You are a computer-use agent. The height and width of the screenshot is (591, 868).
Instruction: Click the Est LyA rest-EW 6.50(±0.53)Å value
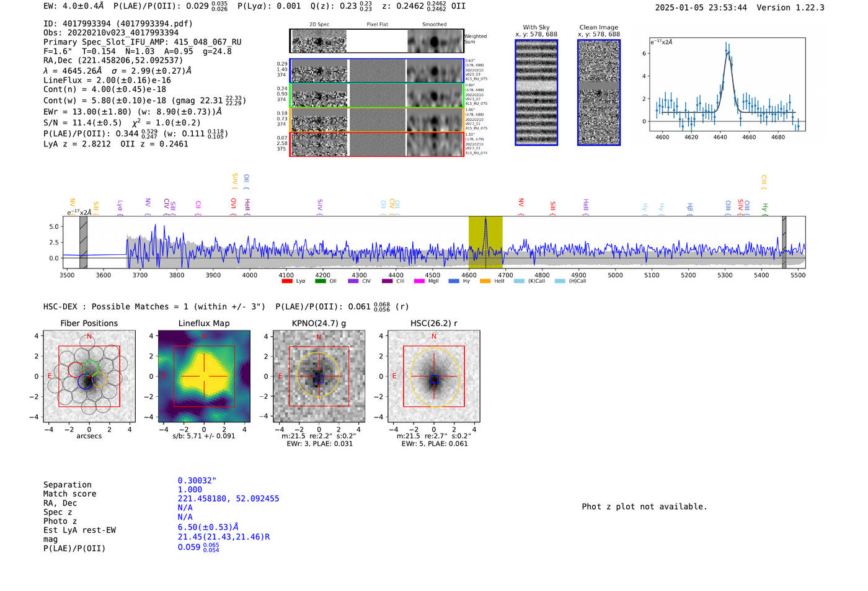pos(208,527)
